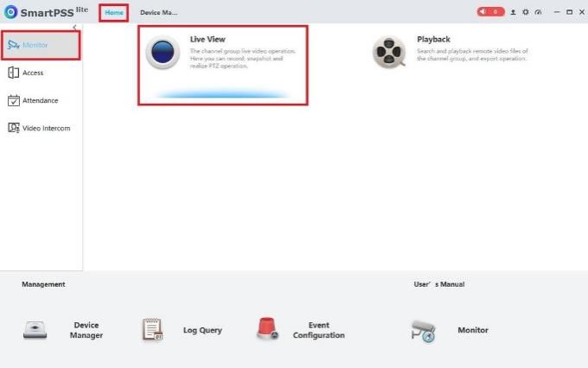
Task: Open the Log Query notepad icon
Action: [153, 329]
